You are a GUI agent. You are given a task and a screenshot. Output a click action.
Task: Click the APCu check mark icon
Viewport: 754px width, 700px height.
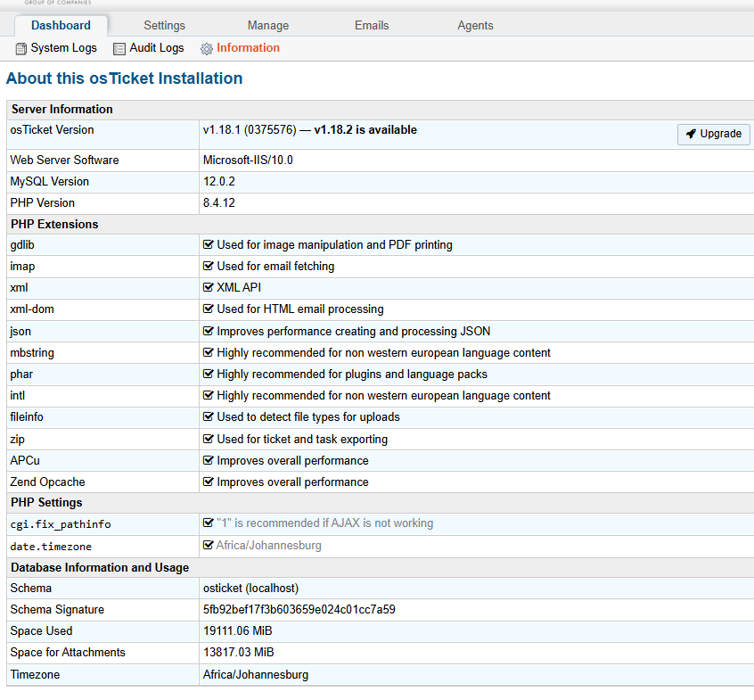(x=208, y=460)
